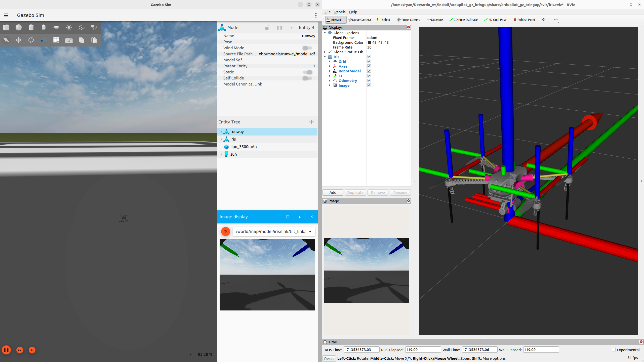Expand the iris entity in tree
The height and width of the screenshot is (362, 644).
click(221, 139)
